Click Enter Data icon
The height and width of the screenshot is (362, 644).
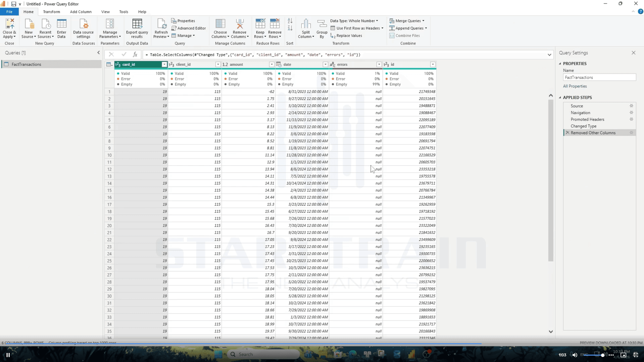coord(61,24)
